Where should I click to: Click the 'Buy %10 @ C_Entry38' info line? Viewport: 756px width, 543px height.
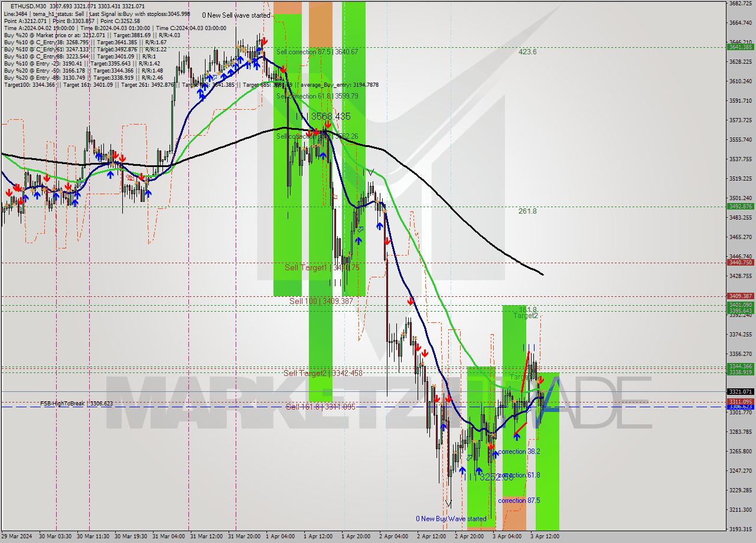(84, 42)
